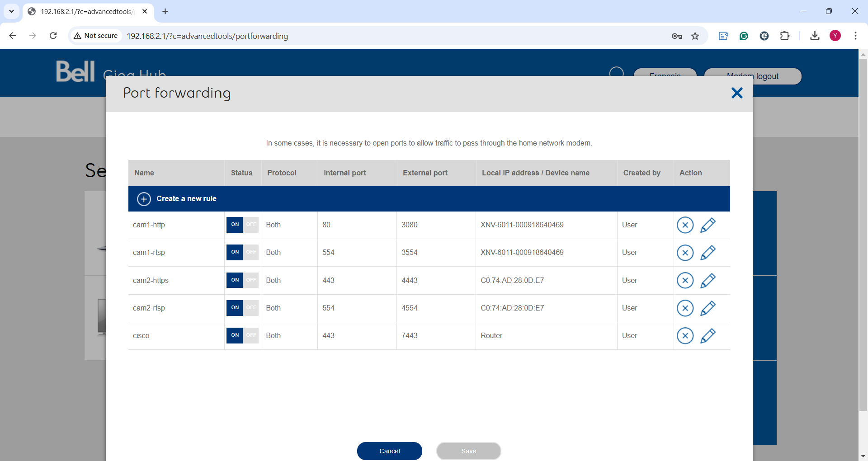Viewport: 868px width, 461px height.
Task: Toggle cam1-http rule status switch
Action: (242, 225)
